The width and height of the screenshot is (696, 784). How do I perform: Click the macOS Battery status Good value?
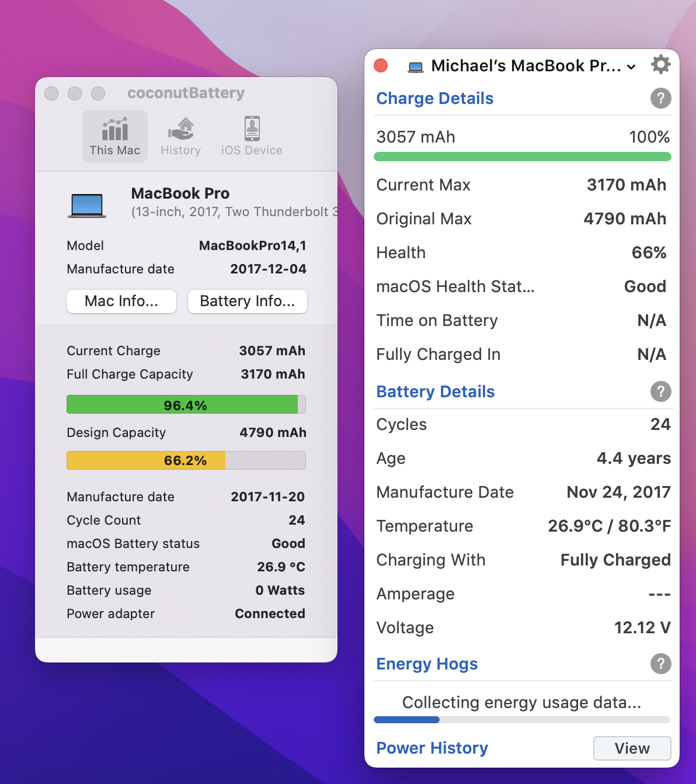click(288, 543)
